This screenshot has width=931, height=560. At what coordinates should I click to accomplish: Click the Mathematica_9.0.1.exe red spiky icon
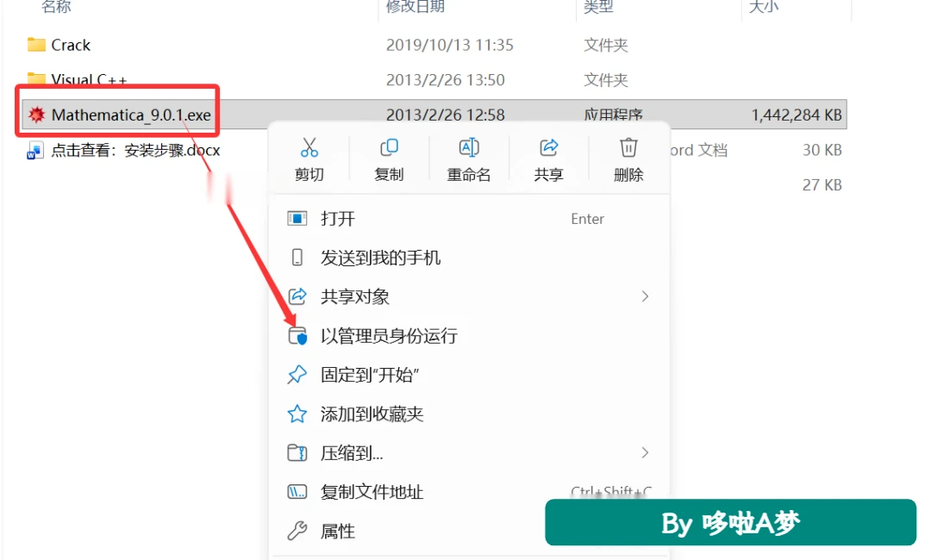[37, 115]
